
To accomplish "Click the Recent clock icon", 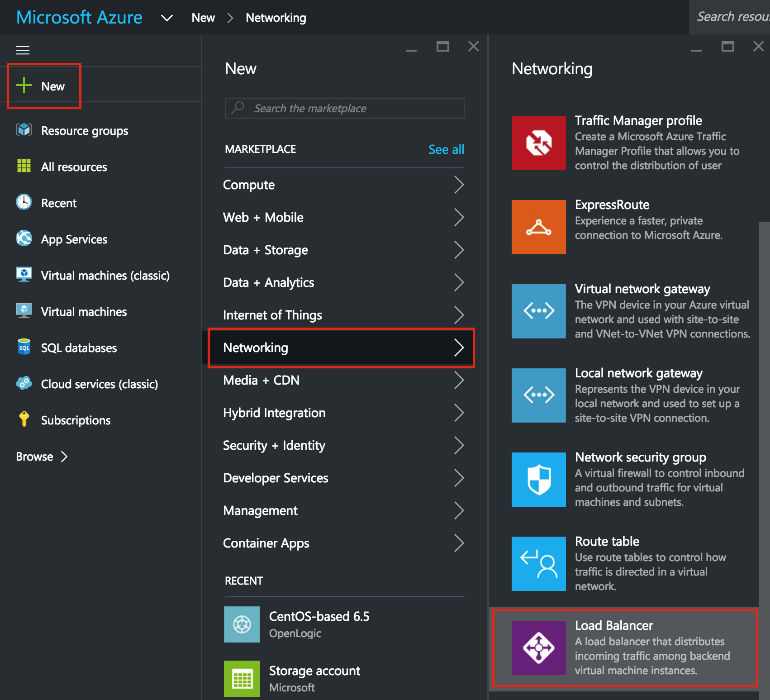I will tap(24, 202).
